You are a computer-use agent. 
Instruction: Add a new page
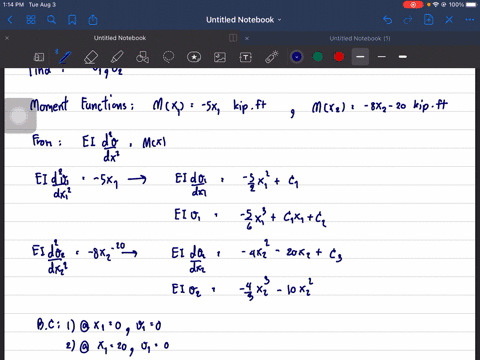pos(428,20)
